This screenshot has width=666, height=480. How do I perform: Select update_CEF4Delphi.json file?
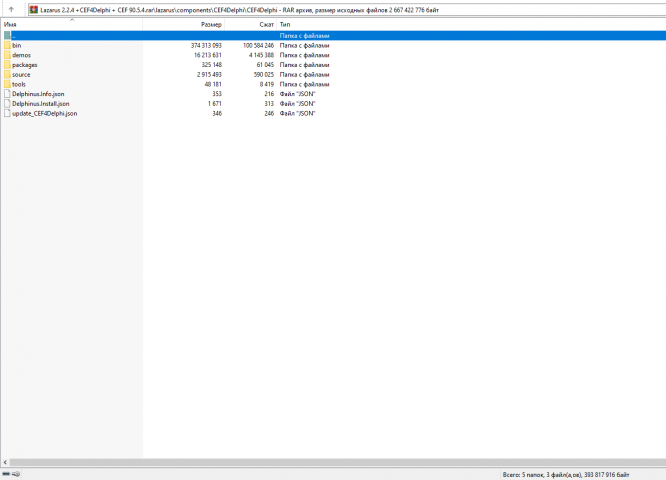coord(45,113)
